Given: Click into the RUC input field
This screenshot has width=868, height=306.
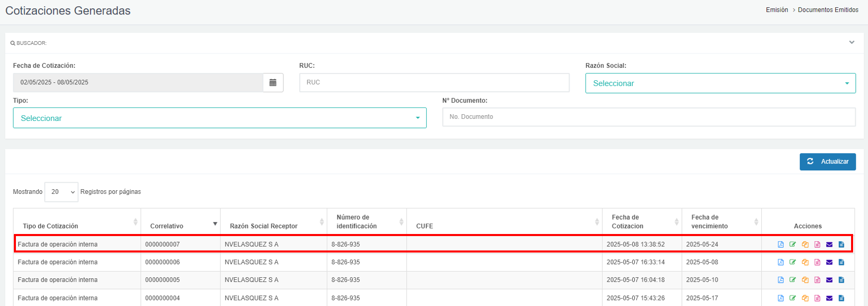Looking at the screenshot, I should tap(434, 83).
